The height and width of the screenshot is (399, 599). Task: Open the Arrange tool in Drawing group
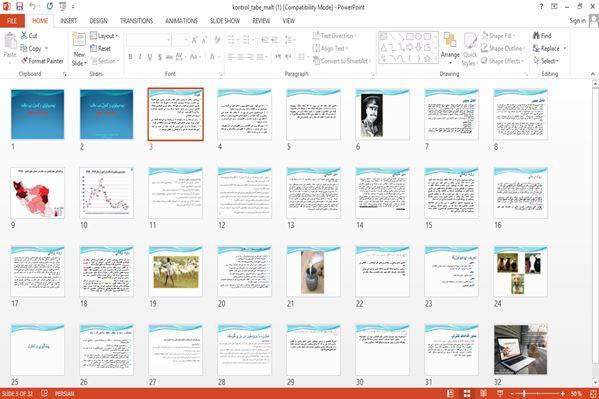[x=450, y=49]
